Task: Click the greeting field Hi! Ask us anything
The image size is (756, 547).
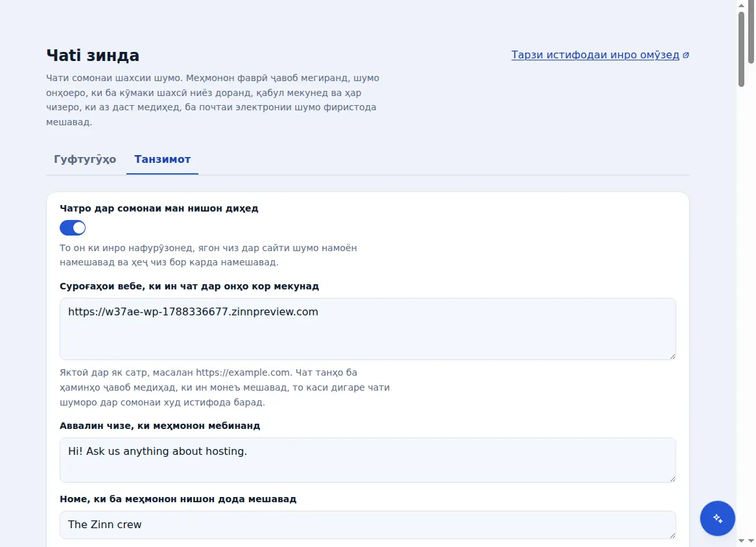Action: tap(368, 459)
